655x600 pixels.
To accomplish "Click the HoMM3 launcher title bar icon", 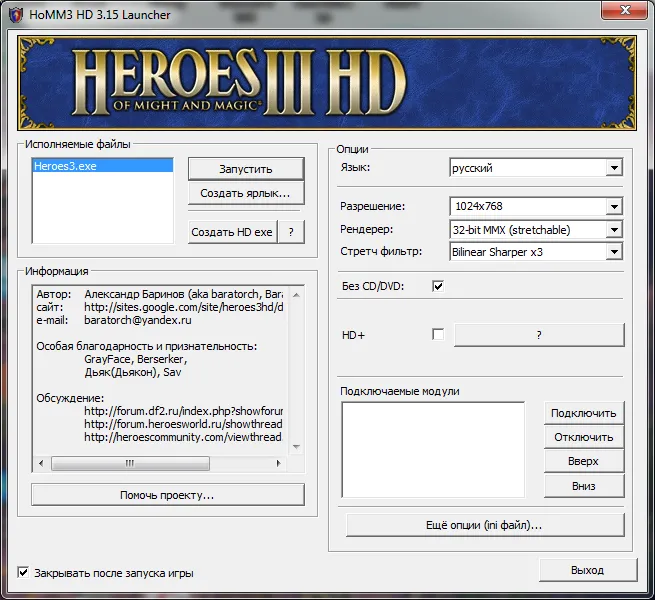I will click(16, 15).
